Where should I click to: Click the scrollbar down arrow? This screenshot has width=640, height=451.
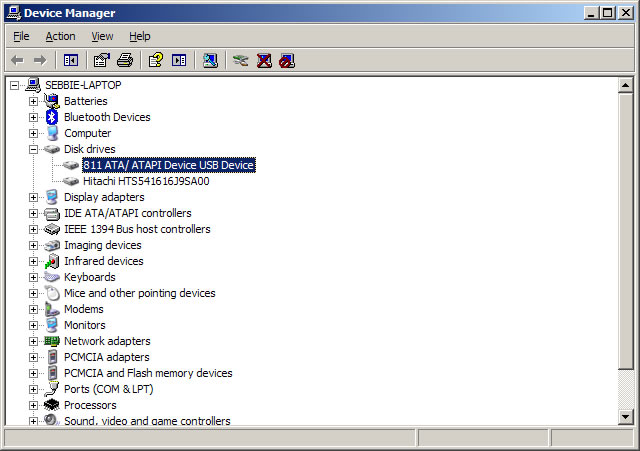[x=625, y=417]
